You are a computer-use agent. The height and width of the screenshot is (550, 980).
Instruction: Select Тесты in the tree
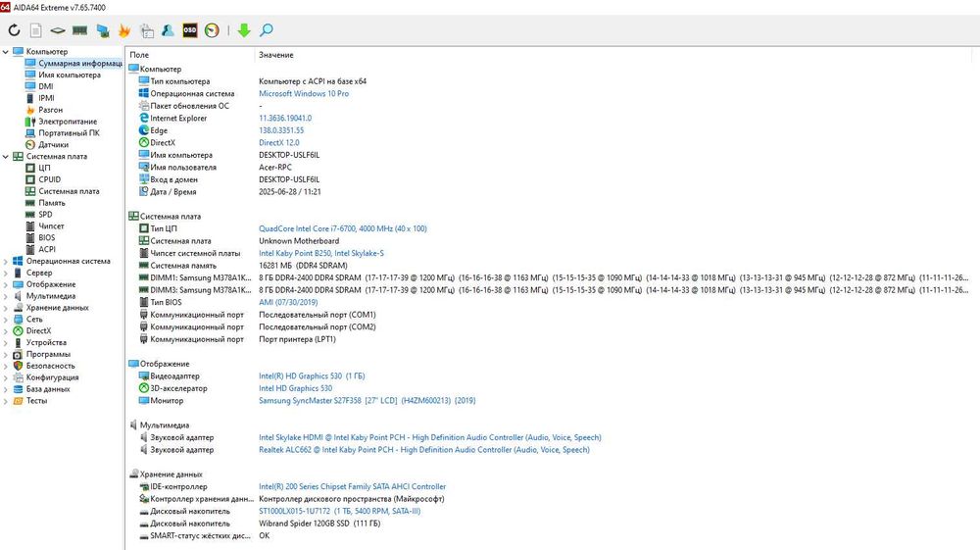point(36,401)
